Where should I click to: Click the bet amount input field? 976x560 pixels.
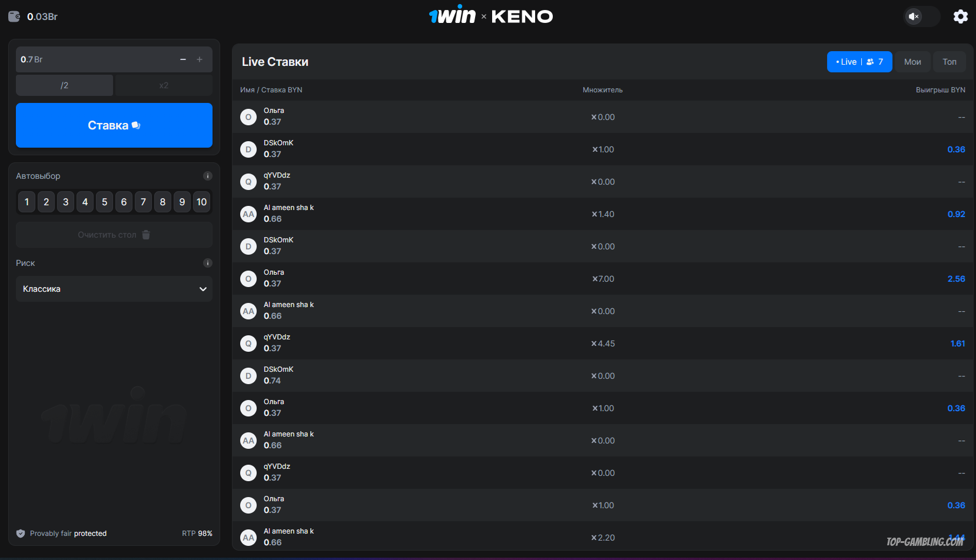(x=94, y=59)
